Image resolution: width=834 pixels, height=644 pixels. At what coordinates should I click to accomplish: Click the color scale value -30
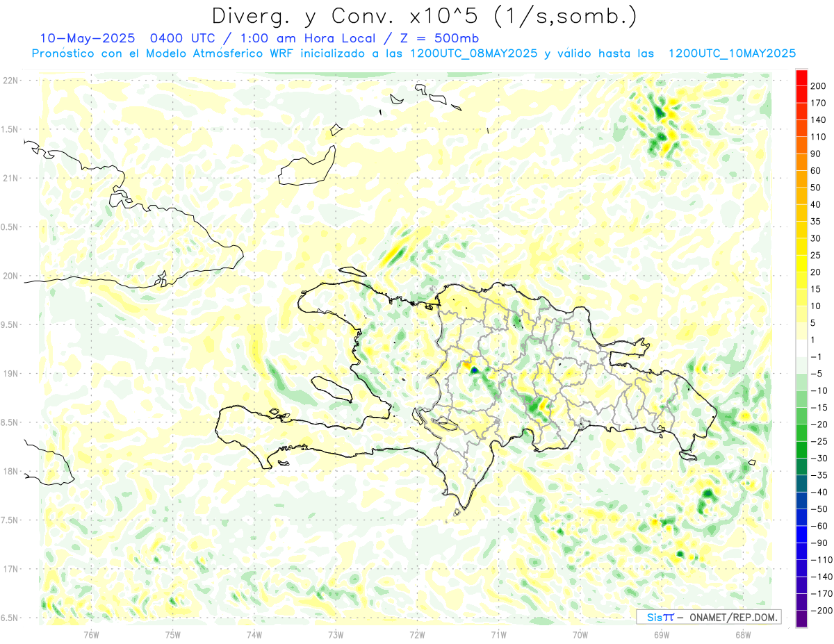pyautogui.click(x=819, y=458)
